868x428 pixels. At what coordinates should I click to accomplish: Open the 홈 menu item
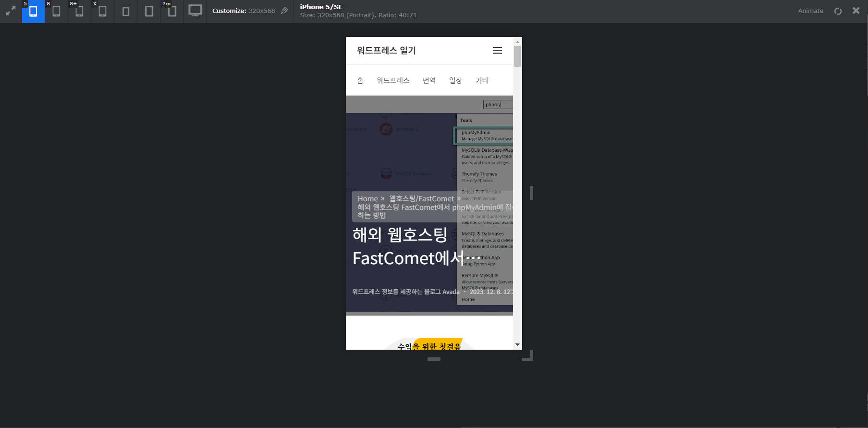[360, 80]
